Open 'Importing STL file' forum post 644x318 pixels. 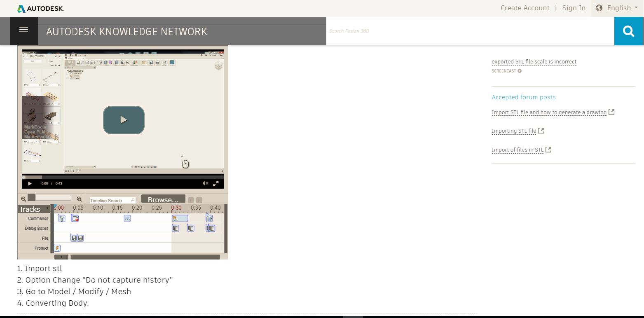[514, 131]
